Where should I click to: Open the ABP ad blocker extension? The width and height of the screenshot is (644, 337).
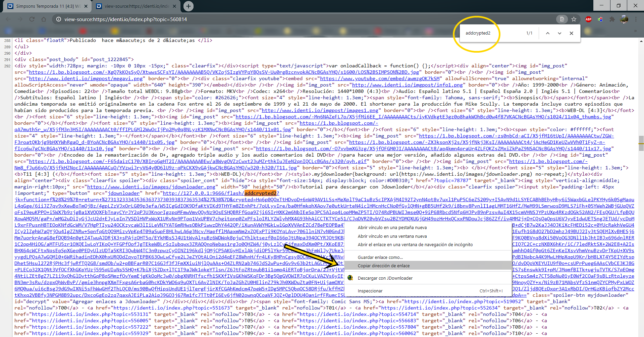coord(588,19)
